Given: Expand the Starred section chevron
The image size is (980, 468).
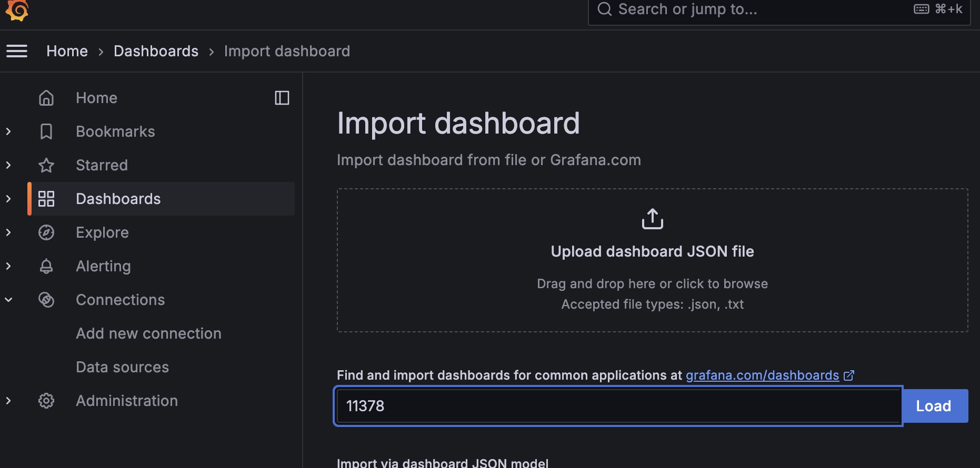Looking at the screenshot, I should coord(8,165).
